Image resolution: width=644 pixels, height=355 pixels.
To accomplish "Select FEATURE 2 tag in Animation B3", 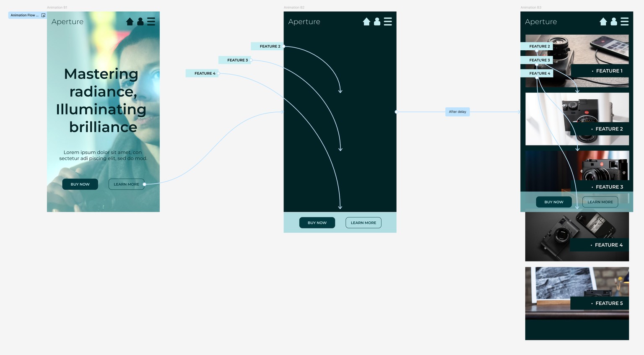I will 537,46.
